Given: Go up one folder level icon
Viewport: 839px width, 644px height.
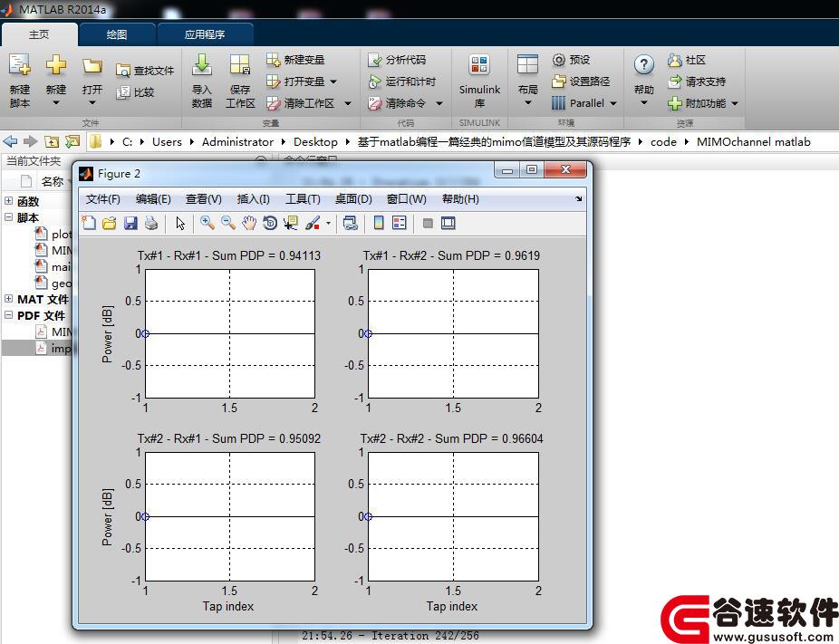Looking at the screenshot, I should pyautogui.click(x=52, y=141).
